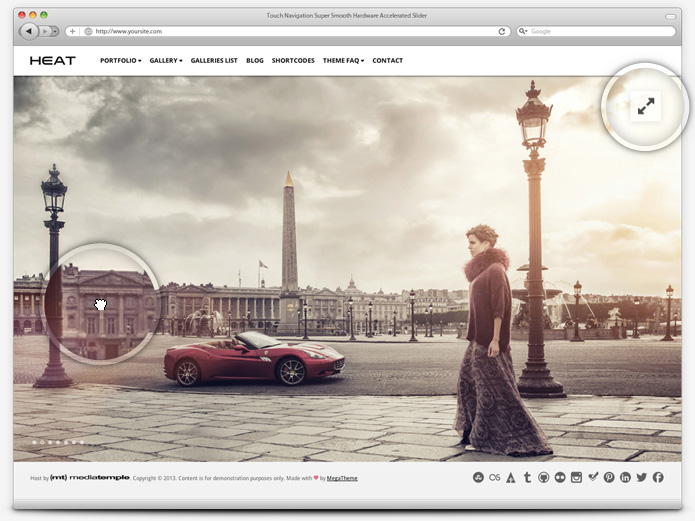695x521 pixels.
Task: Open the Tumblr footer icon
Action: (x=527, y=478)
